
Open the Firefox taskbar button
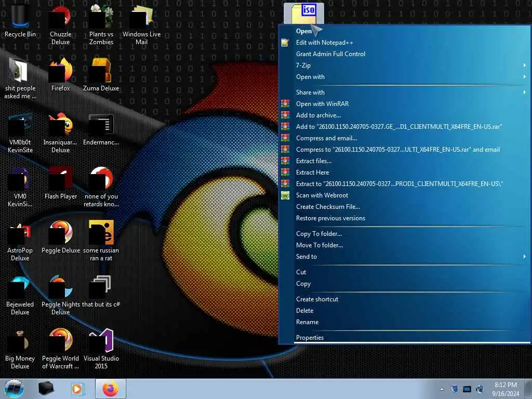click(x=111, y=389)
